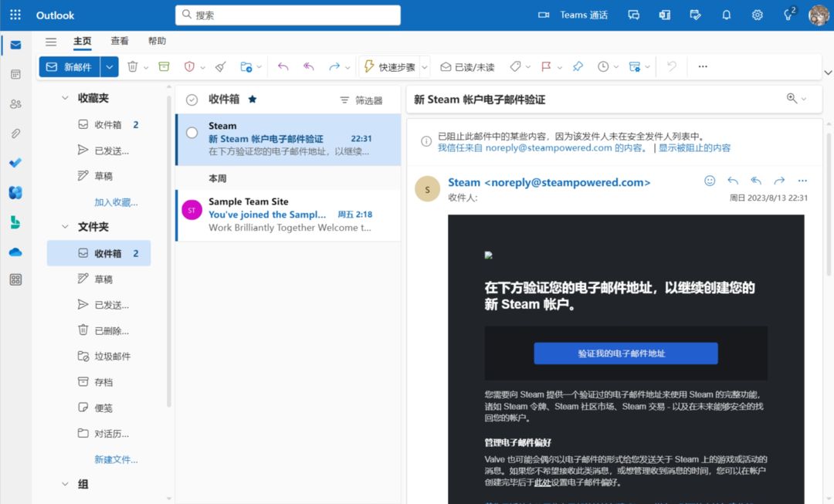Collapse the Folders section chevron
This screenshot has height=504, width=834.
click(x=65, y=226)
